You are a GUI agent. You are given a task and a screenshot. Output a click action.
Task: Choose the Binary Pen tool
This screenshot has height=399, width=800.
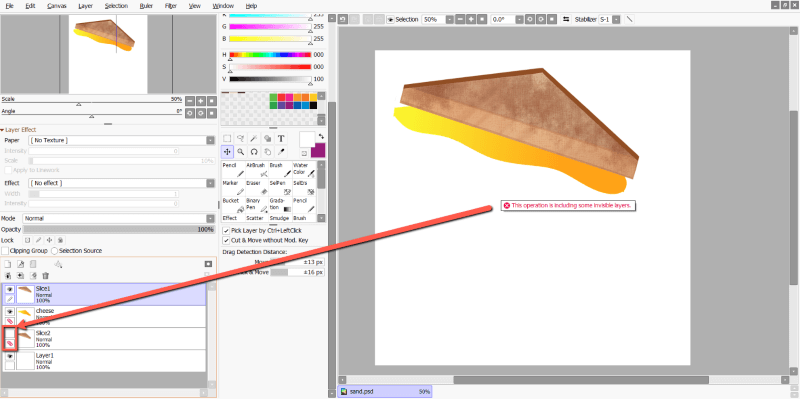257,205
